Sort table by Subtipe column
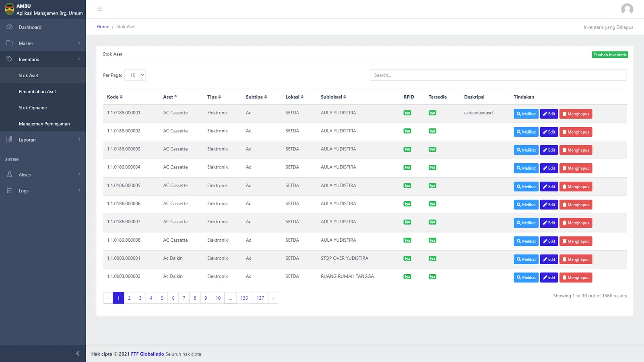Screen dimensions: 644x362 [256, 97]
